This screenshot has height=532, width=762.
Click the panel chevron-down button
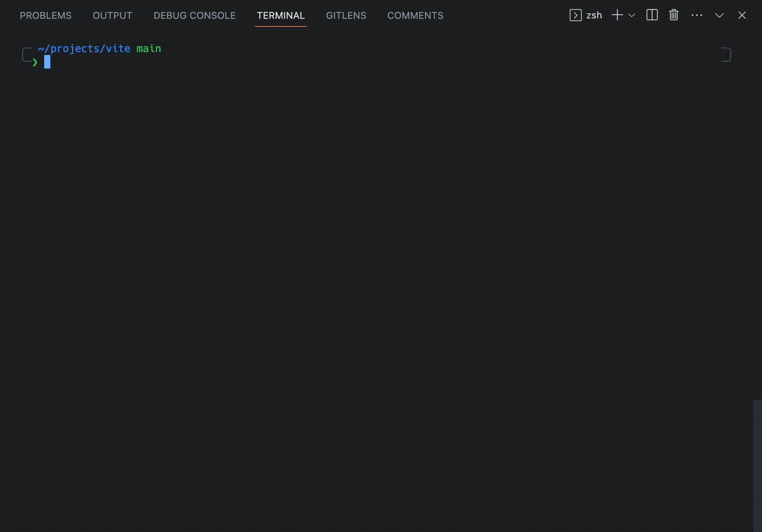[x=719, y=15]
